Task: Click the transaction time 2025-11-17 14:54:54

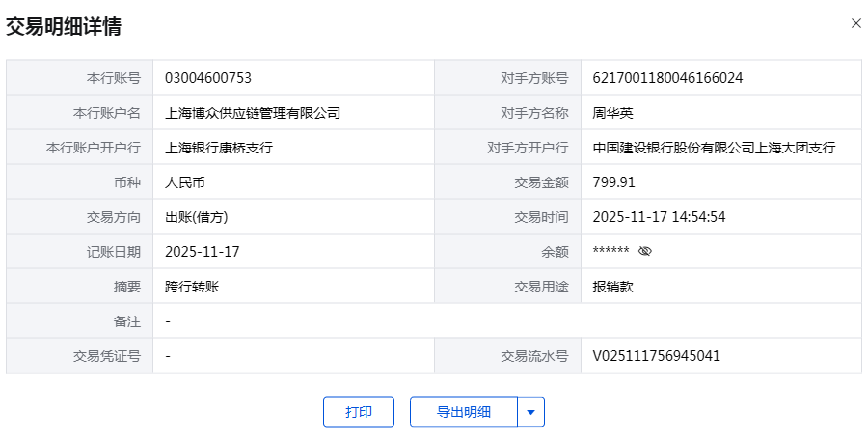Action: [659, 217]
